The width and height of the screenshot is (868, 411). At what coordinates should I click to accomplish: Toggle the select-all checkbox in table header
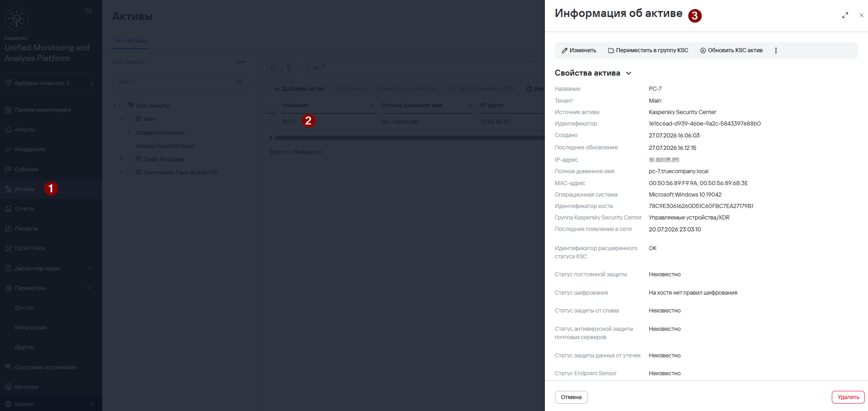(x=271, y=106)
